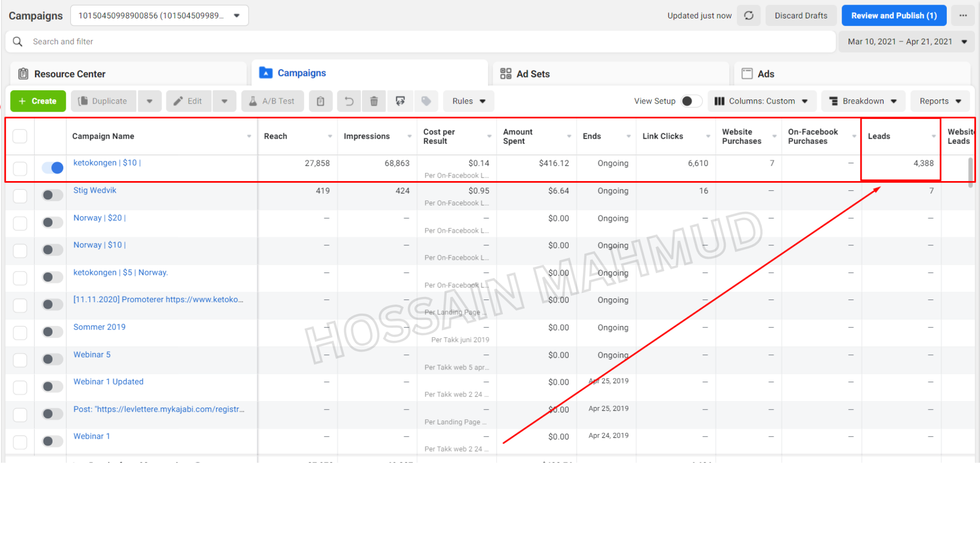Open the Breakdown dropdown

click(863, 101)
